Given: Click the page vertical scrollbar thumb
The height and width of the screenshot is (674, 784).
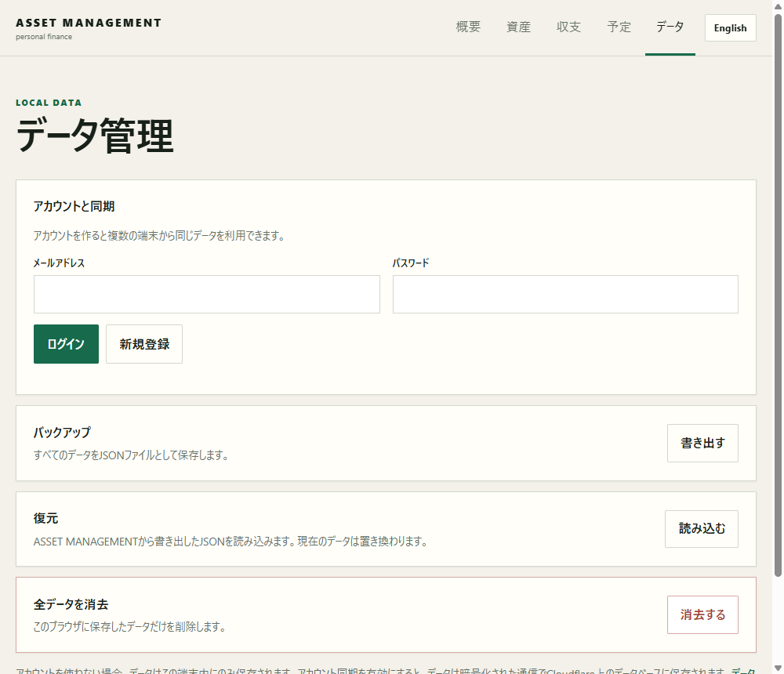Looking at the screenshot, I should click(778, 295).
